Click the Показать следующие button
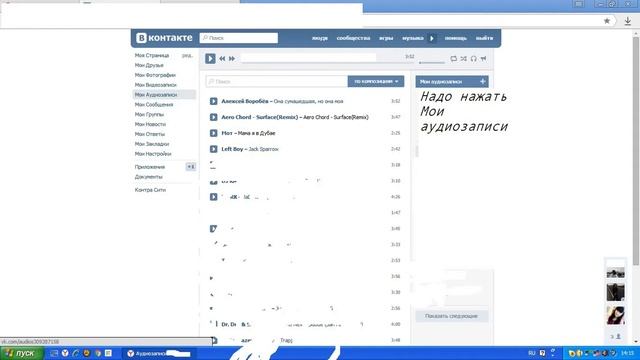 pyautogui.click(x=451, y=316)
